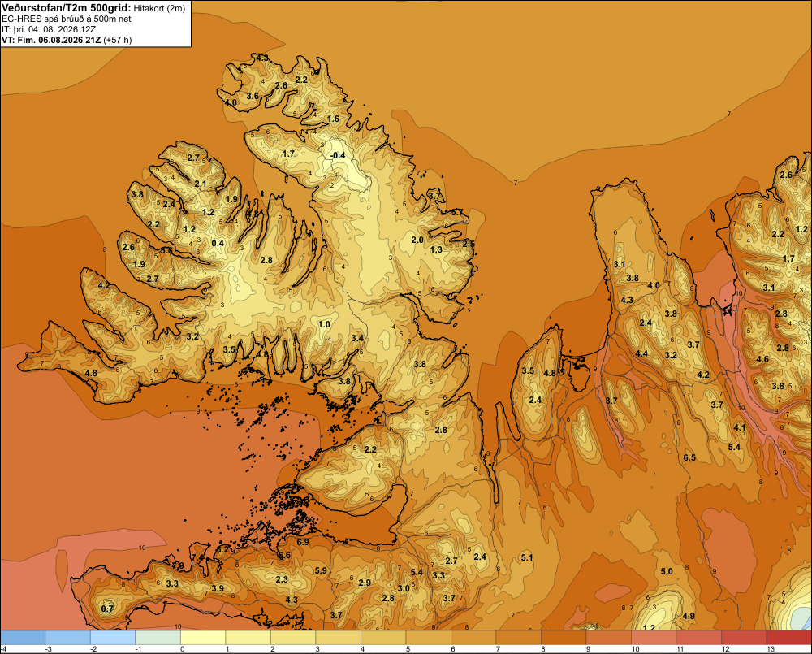Click the 4.8 label on southwest peninsula
The image size is (812, 654).
[91, 373]
